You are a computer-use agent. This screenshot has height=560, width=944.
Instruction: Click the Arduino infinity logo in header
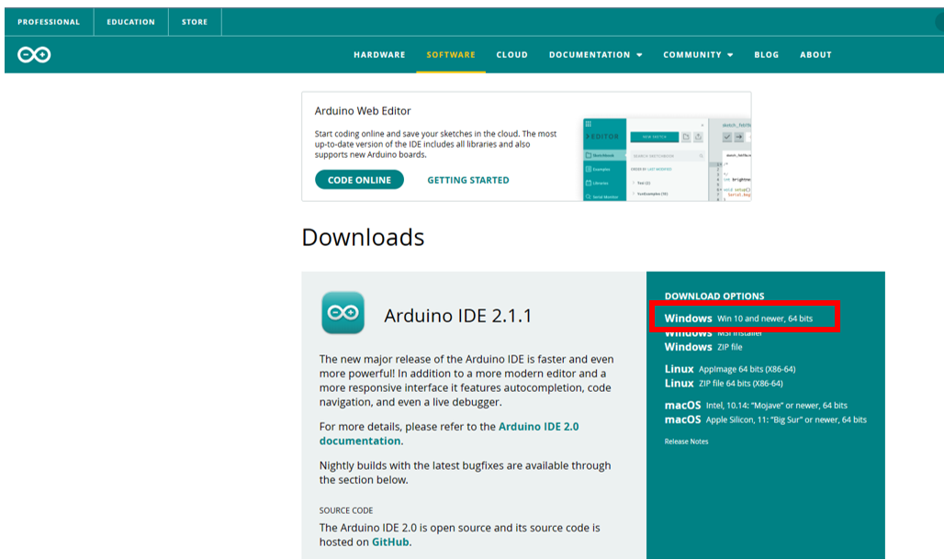pos(34,55)
